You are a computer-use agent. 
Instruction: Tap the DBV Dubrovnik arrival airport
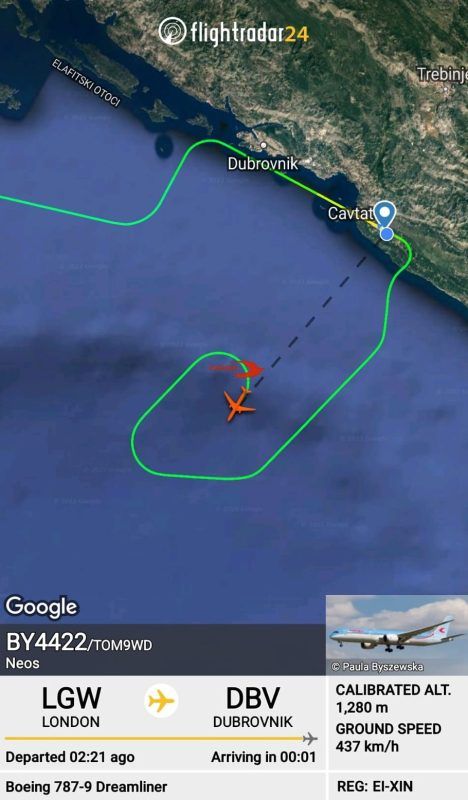(x=253, y=707)
